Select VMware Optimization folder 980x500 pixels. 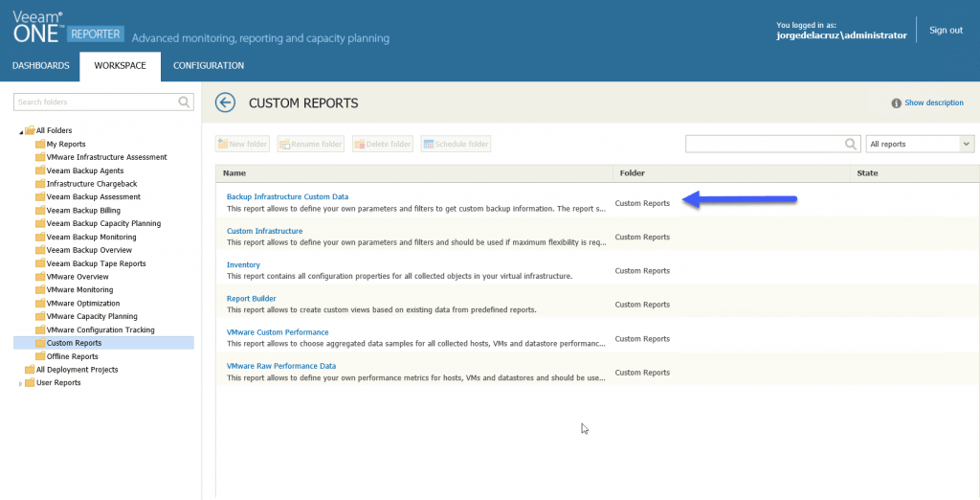[x=82, y=303]
